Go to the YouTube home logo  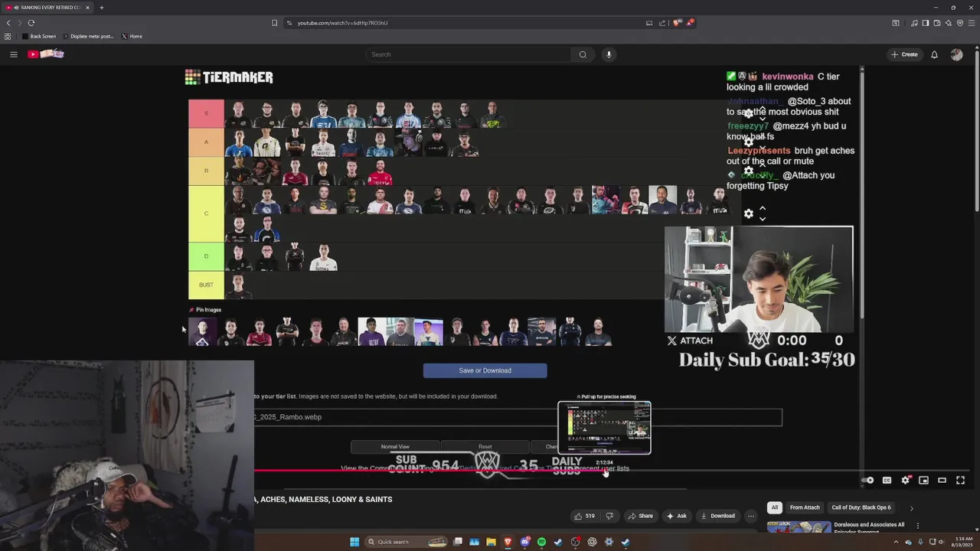46,54
